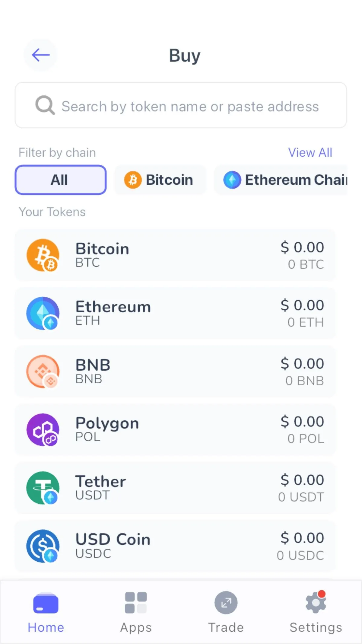Screen dimensions: 362x644
Task: Tap the Tether token logo
Action: pos(43,488)
